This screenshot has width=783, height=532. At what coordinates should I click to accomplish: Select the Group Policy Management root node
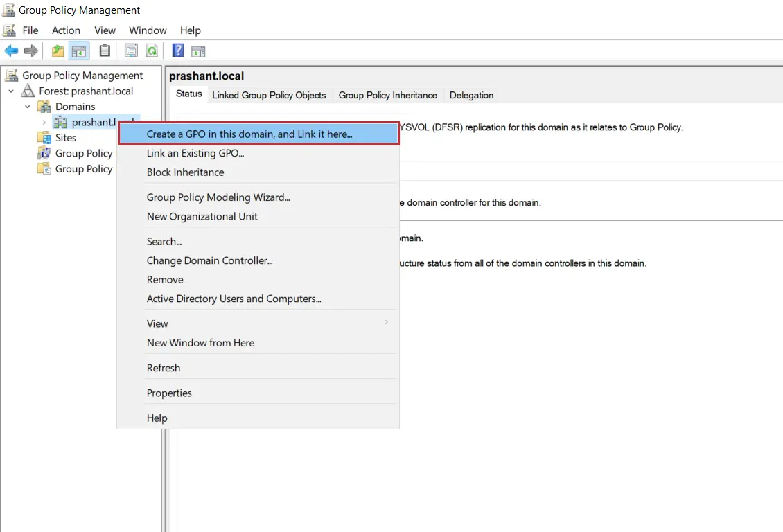tap(82, 76)
